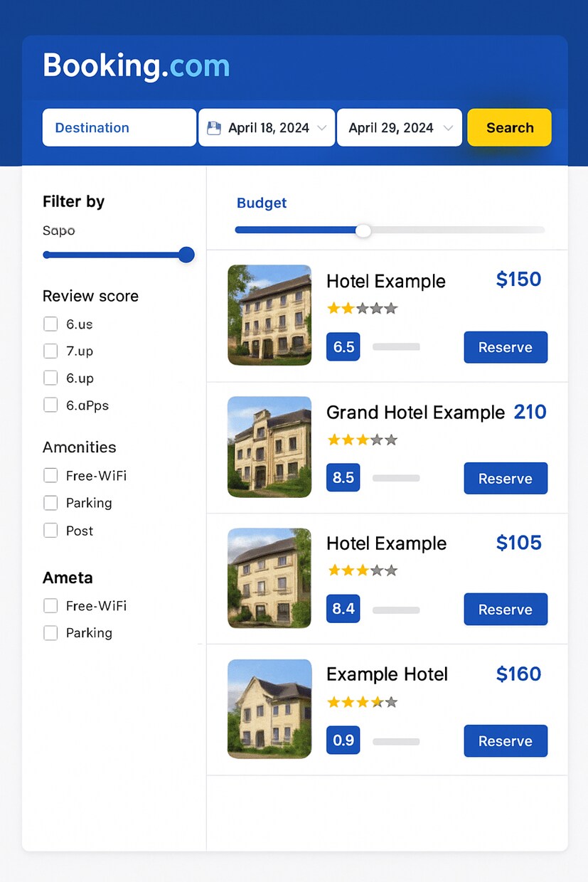The height and width of the screenshot is (882, 588).
Task: Reserve the $105 Hotel Example
Action: point(506,610)
